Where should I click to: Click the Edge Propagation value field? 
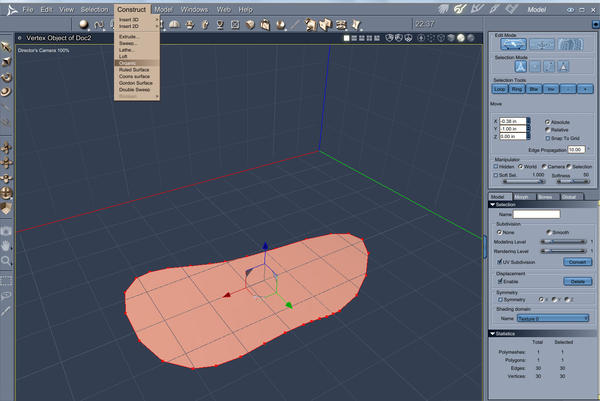[x=576, y=150]
